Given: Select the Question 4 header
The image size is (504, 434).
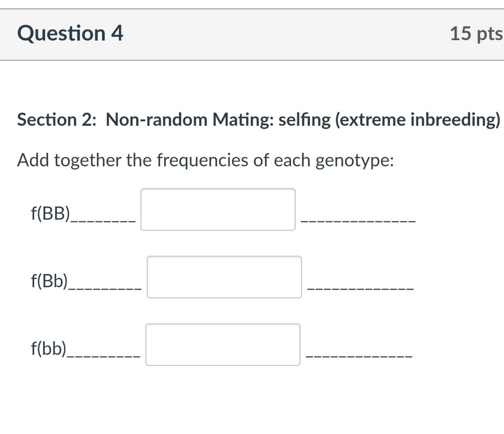Looking at the screenshot, I should tap(71, 33).
